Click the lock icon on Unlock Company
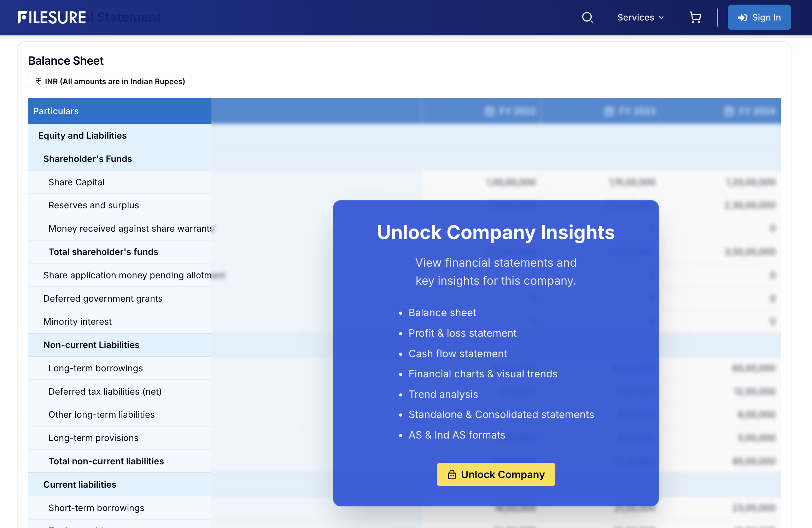This screenshot has width=812, height=528. 451,474
